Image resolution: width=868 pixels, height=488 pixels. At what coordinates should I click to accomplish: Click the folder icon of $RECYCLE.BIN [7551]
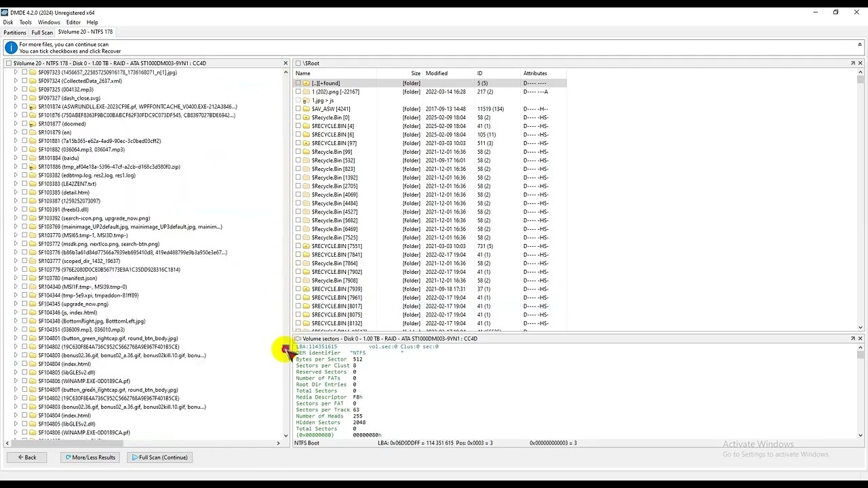[307, 246]
